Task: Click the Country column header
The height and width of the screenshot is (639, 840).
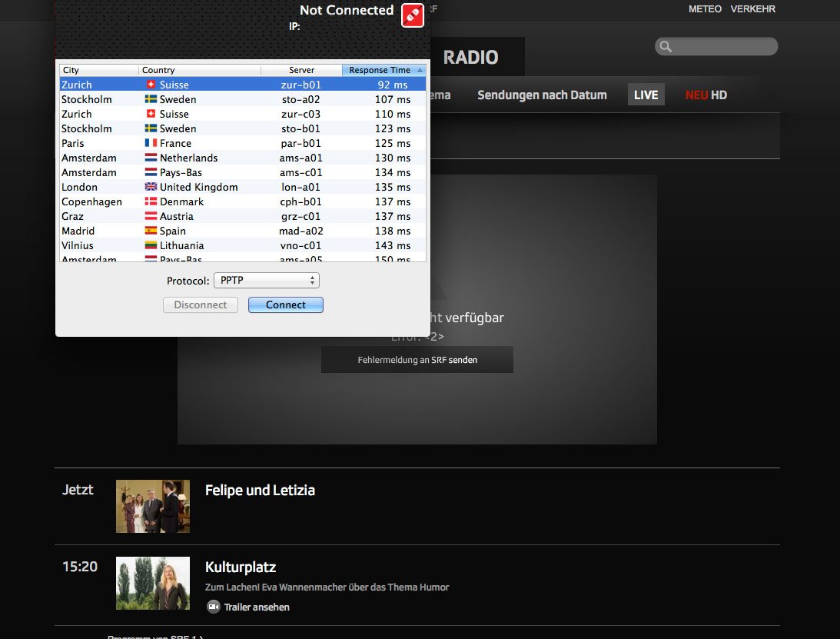Action: point(200,70)
